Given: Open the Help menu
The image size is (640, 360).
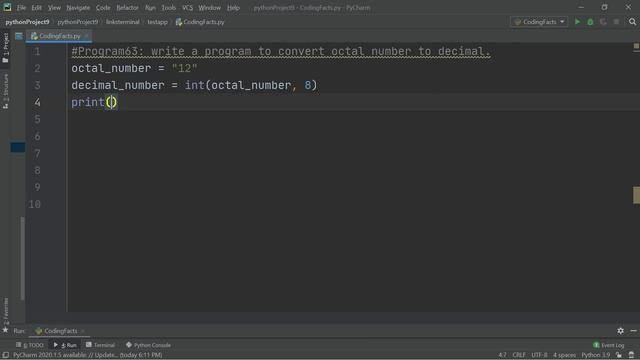Looking at the screenshot, I should pyautogui.click(x=233, y=8).
